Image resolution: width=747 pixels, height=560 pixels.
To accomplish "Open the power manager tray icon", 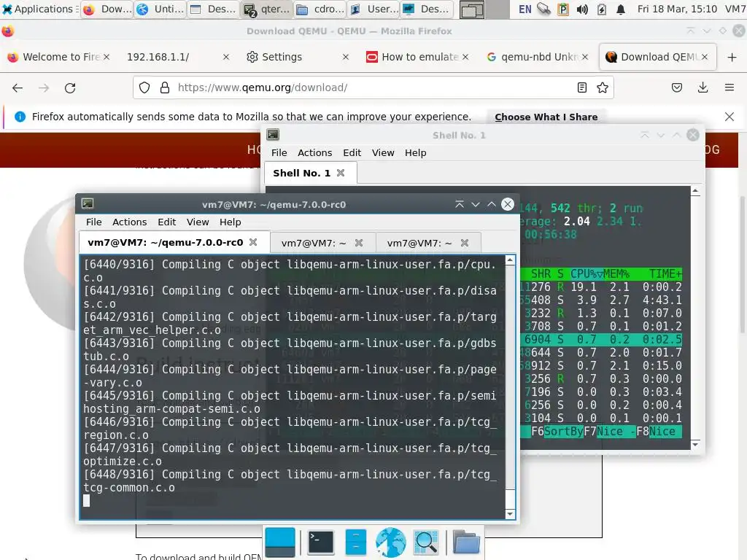I will coord(602,9).
